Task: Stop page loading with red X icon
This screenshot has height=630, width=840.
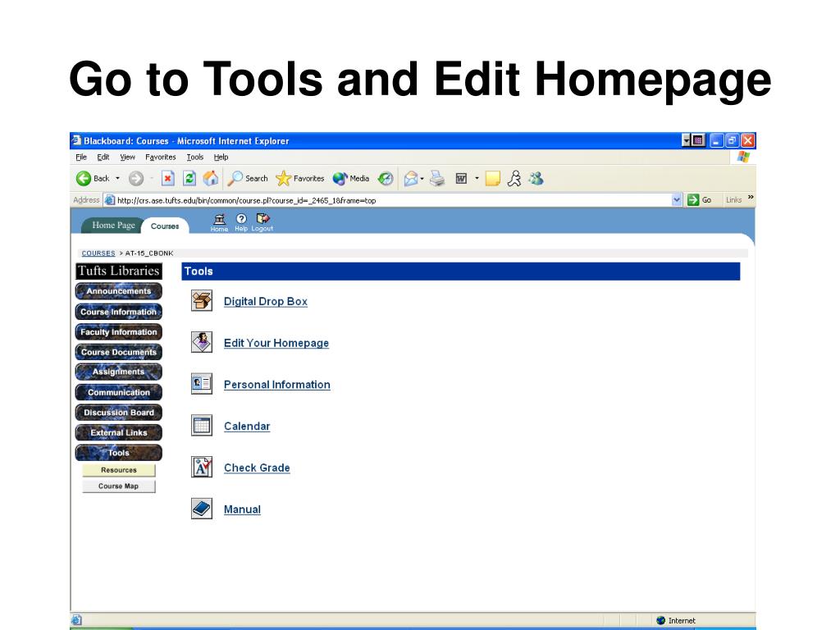Action: tap(167, 178)
